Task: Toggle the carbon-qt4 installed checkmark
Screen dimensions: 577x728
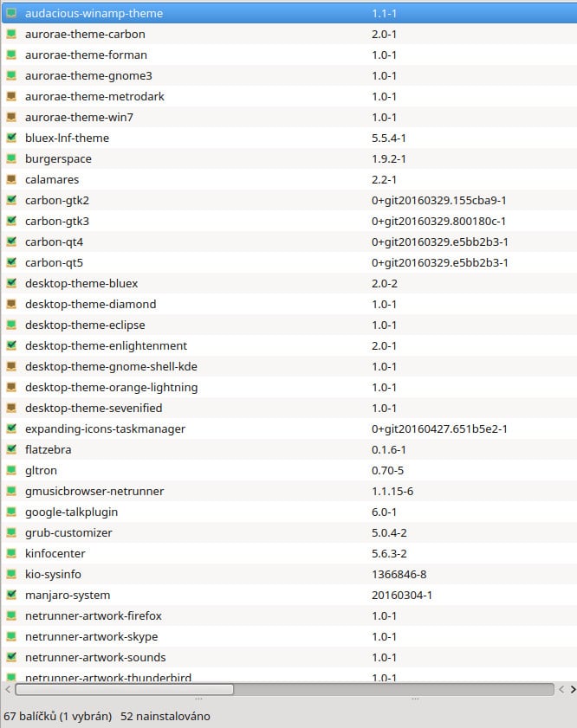Action: tap(11, 242)
